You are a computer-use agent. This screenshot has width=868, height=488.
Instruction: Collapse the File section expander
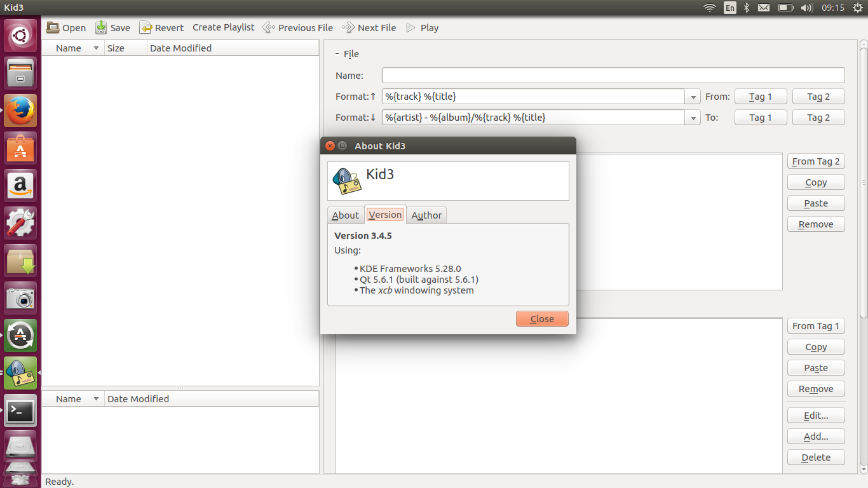337,54
